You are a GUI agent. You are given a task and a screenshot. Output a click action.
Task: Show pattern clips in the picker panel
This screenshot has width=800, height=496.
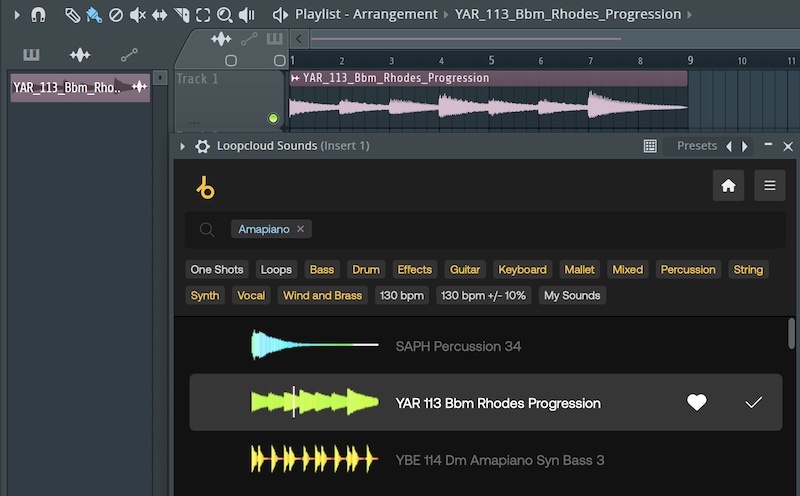point(31,55)
